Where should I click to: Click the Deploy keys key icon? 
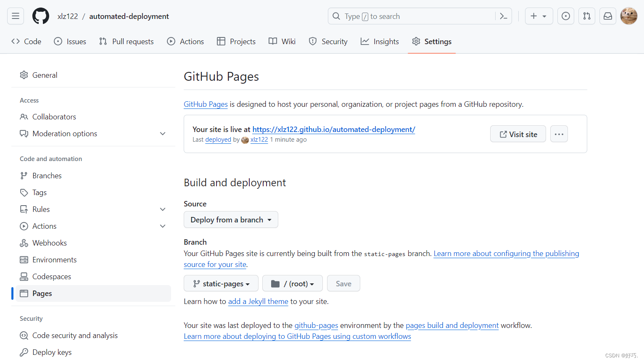click(x=24, y=352)
